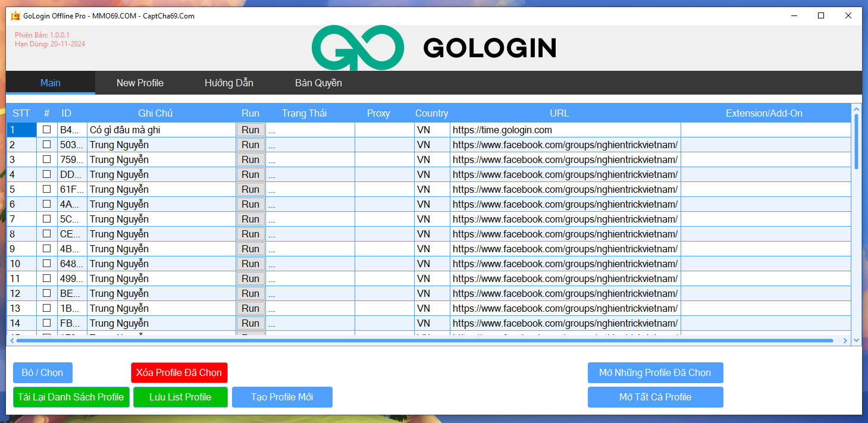
Task: Click the Trung Nguyễn note in row 6
Action: [x=161, y=204]
